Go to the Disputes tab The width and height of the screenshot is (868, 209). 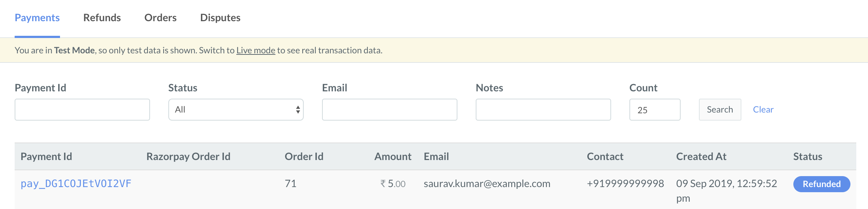point(220,18)
